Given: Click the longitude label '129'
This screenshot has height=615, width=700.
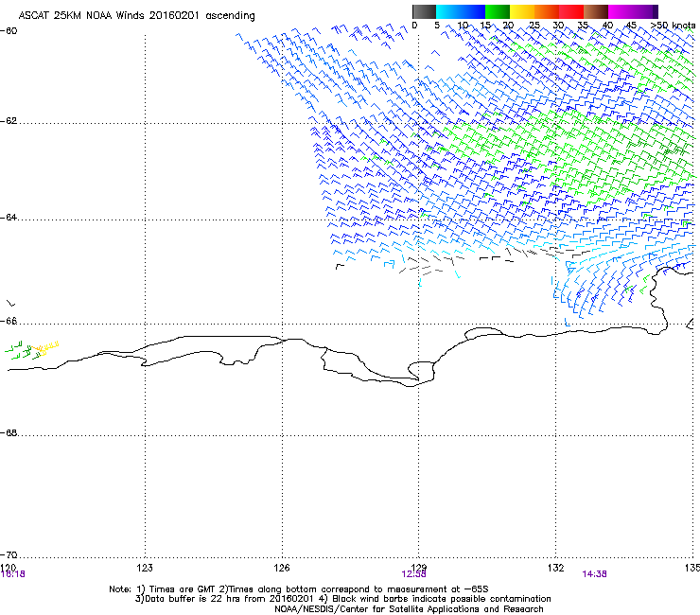Looking at the screenshot, I should point(418,568).
